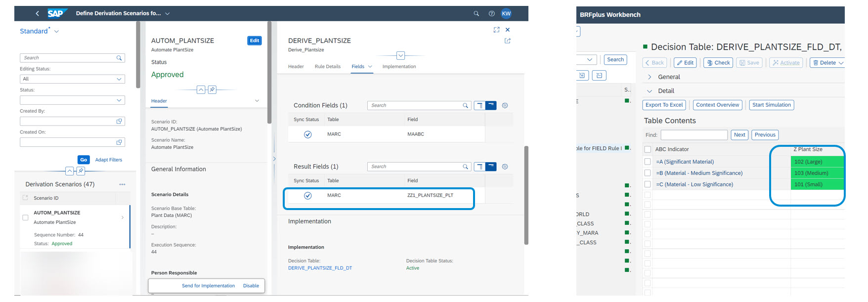Tick the ABC Indicator header checkbox
This screenshot has height=302, width=868.
coord(648,149)
